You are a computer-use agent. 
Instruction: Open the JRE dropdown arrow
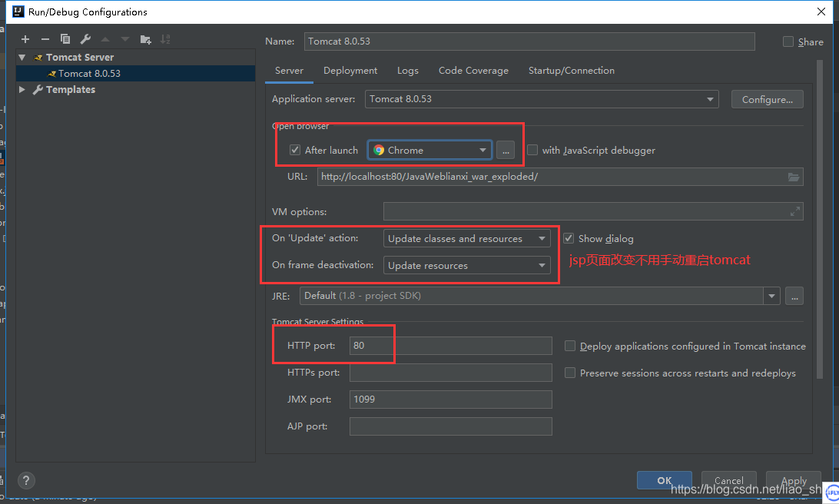coord(771,296)
